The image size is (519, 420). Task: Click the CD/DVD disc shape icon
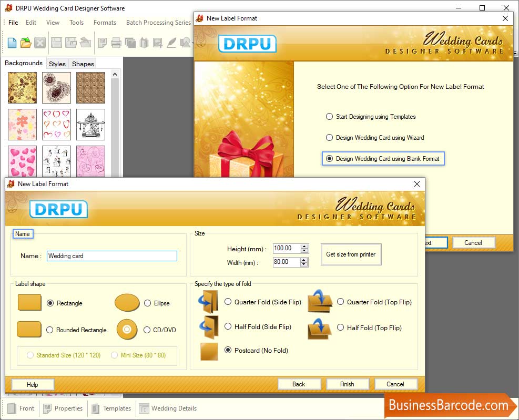click(x=127, y=329)
